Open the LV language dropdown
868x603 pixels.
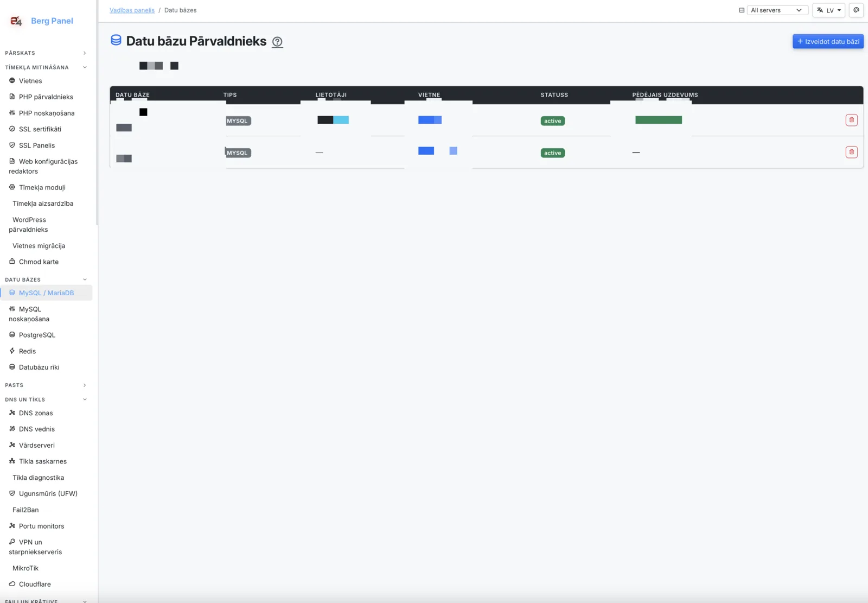pyautogui.click(x=828, y=10)
